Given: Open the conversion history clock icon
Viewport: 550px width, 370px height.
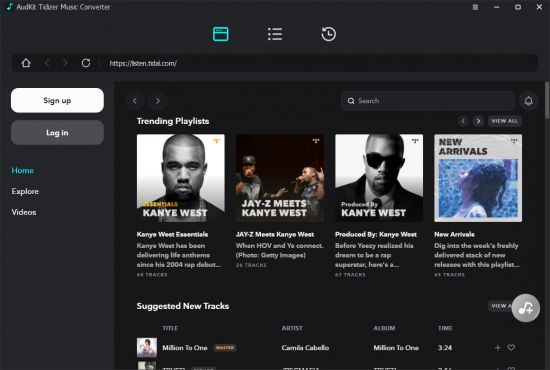Looking at the screenshot, I should [328, 34].
